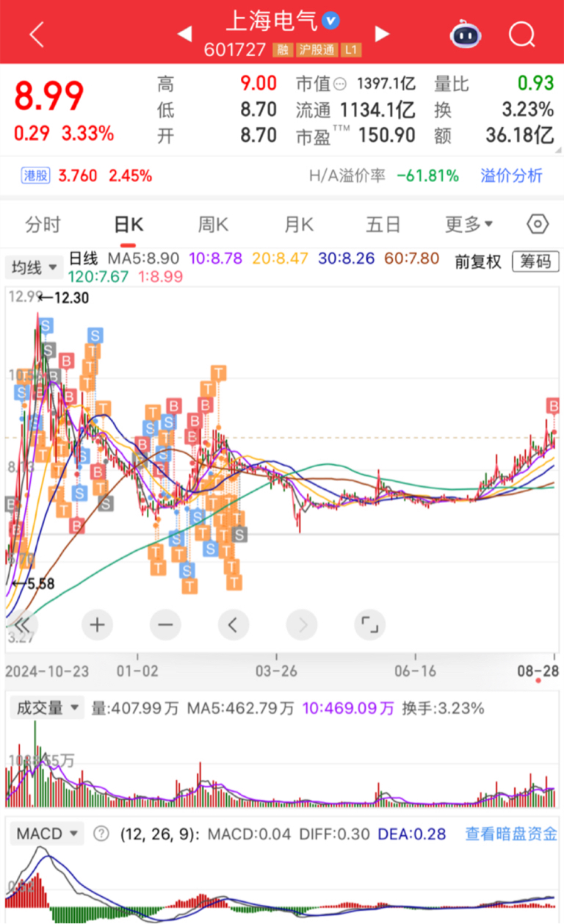Tap the stock code 601727

[236, 51]
